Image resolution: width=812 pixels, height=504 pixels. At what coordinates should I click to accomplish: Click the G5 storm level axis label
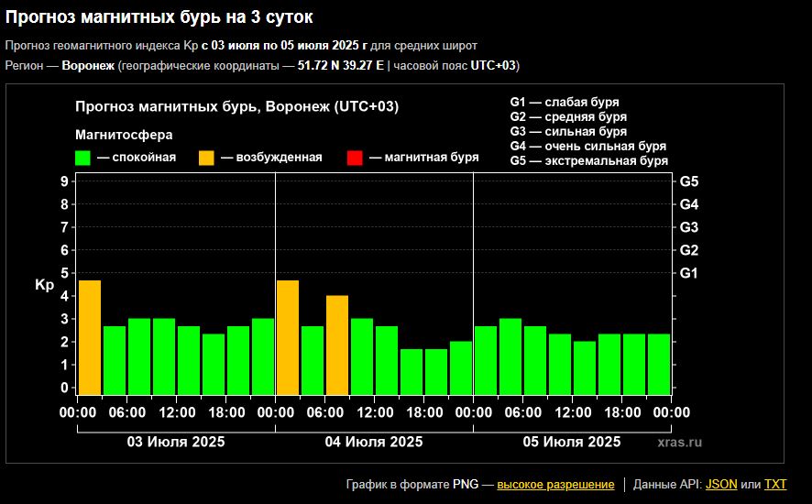pyautogui.click(x=689, y=181)
